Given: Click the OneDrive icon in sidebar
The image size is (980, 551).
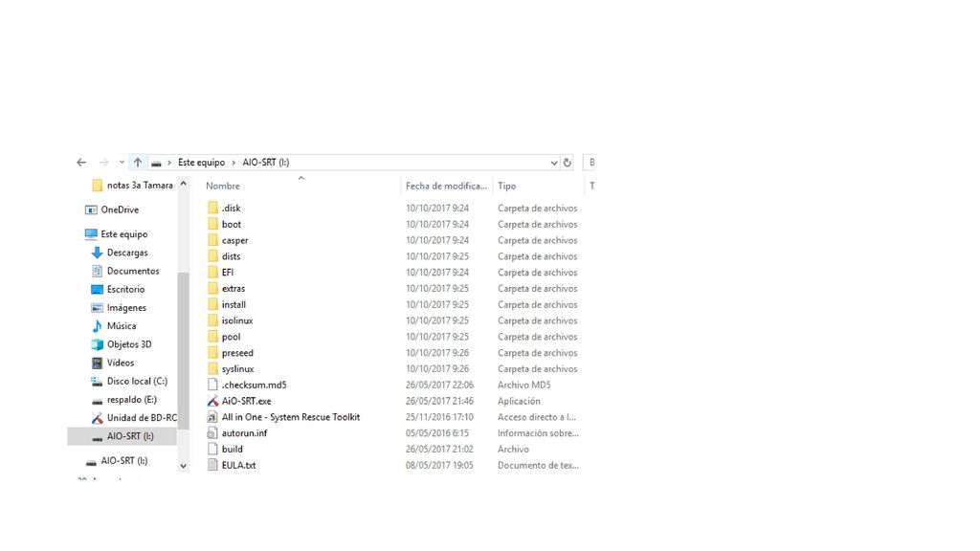Looking at the screenshot, I should (x=91, y=209).
